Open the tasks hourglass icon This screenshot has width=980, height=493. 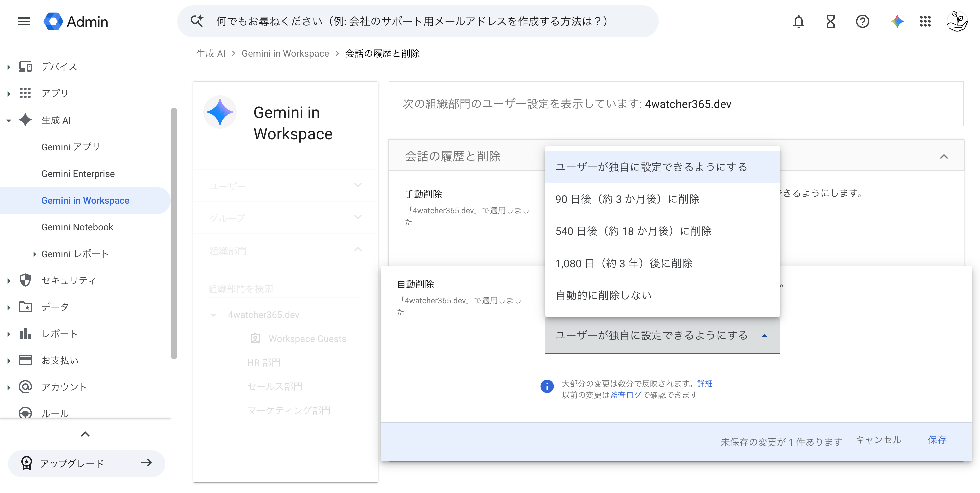click(830, 21)
